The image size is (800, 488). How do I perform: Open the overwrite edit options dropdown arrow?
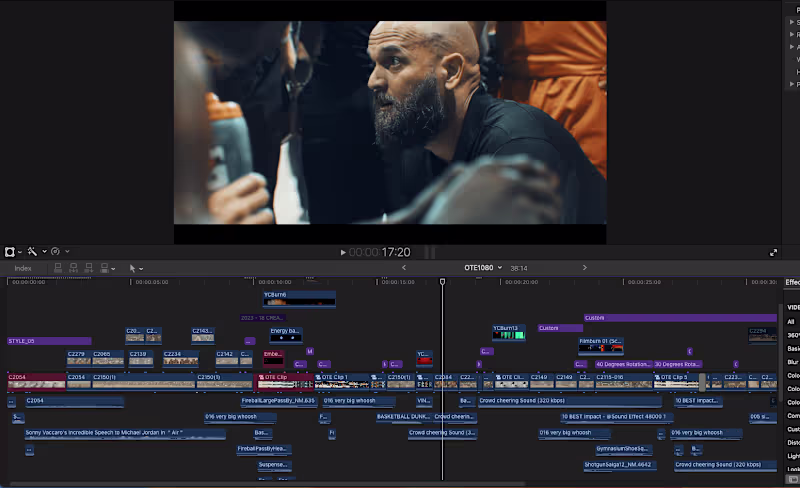point(113,269)
